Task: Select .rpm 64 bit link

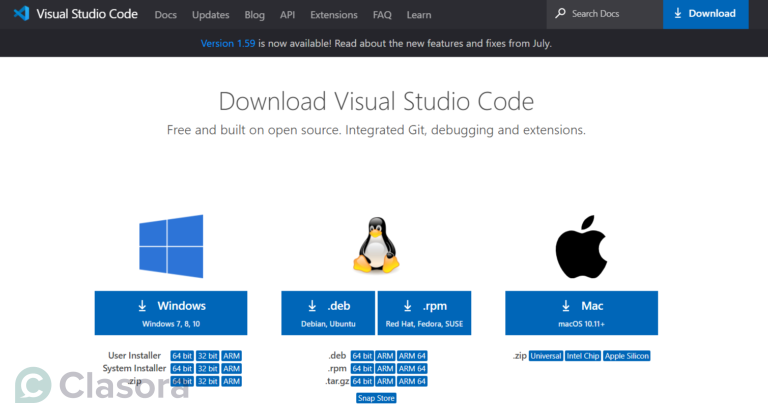Action: coord(362,368)
